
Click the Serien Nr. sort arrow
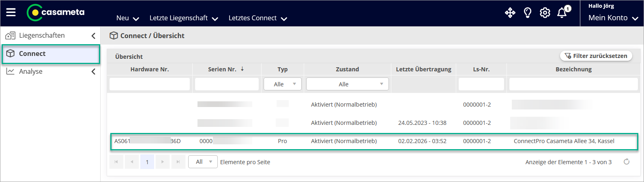pyautogui.click(x=242, y=69)
